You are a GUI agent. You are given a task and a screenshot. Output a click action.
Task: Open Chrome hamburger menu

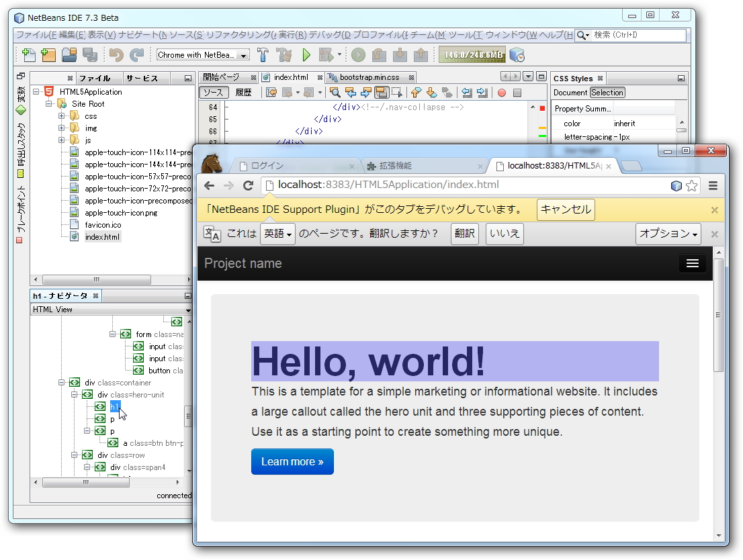[x=713, y=186]
